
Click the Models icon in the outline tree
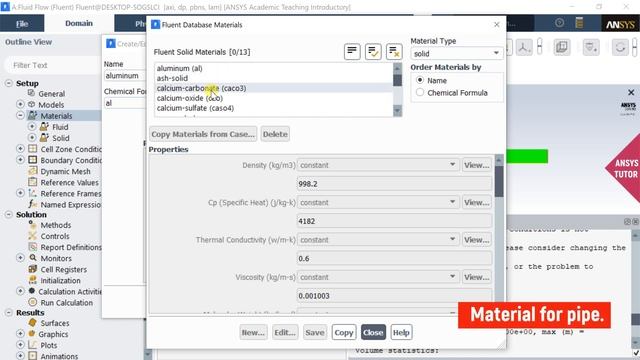[31, 104]
